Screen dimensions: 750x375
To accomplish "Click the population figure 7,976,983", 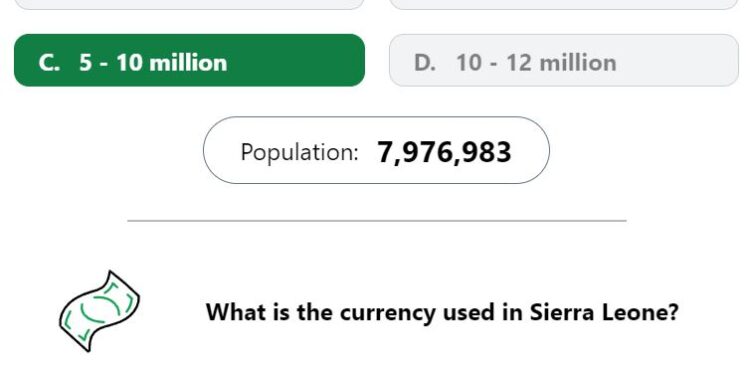I will [x=444, y=153].
